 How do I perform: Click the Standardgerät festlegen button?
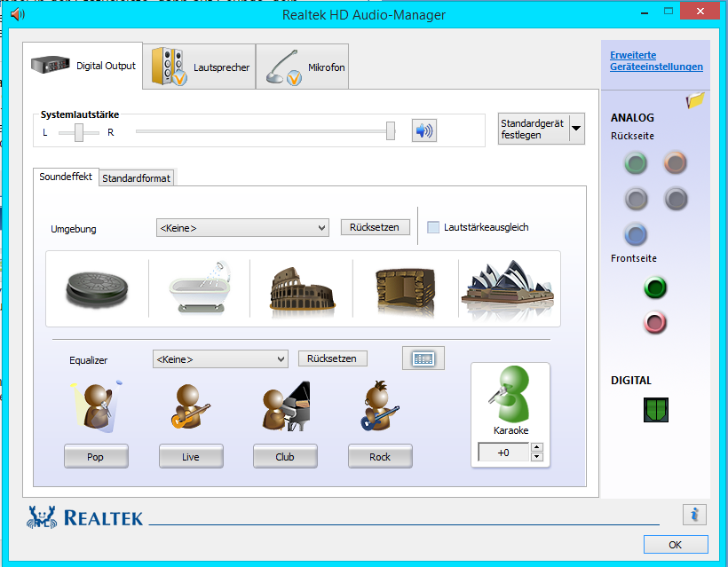coord(534,129)
